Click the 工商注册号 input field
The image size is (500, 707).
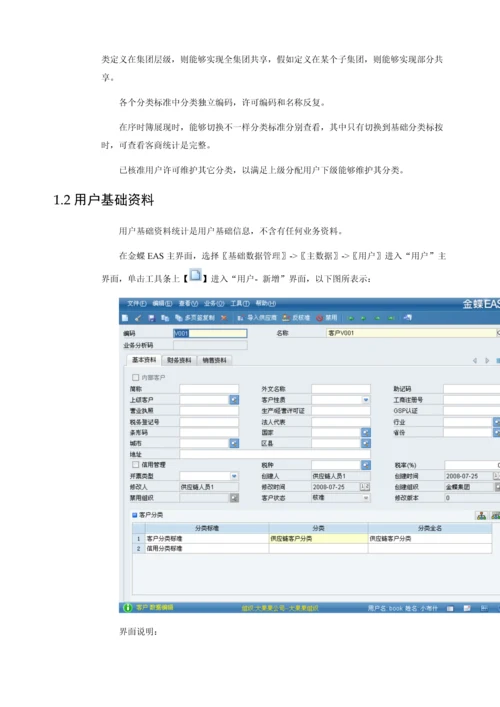tap(472, 400)
